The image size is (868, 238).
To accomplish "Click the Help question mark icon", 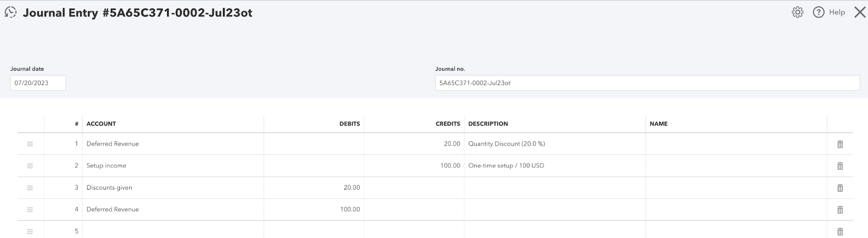I will tap(818, 12).
